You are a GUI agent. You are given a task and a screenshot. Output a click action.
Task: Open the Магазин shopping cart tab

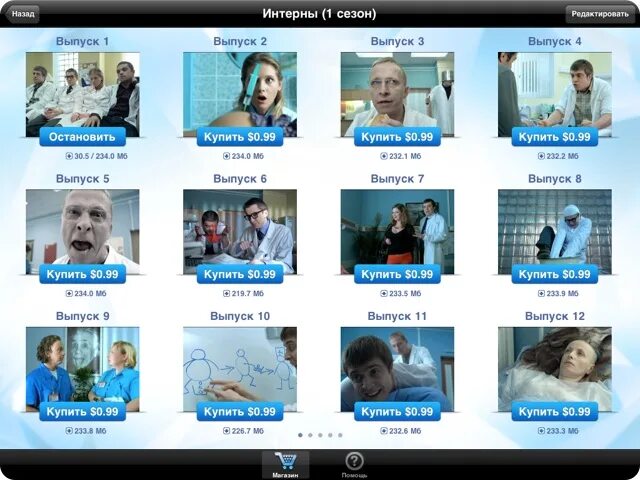(x=285, y=465)
